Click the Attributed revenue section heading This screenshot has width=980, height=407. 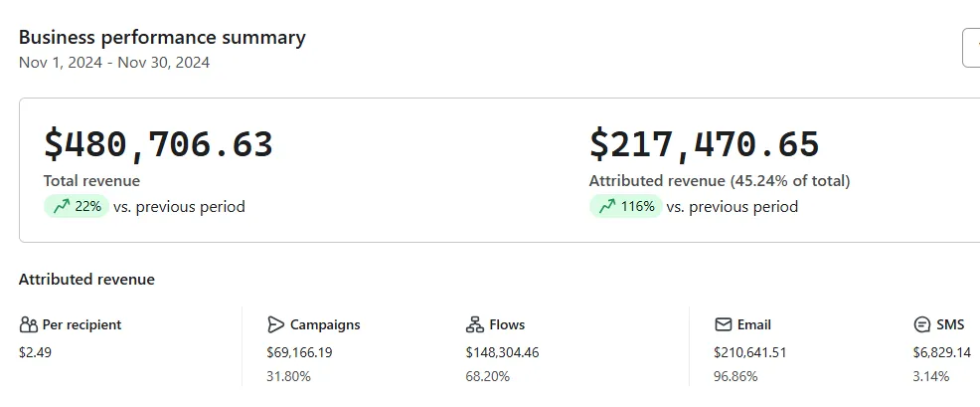tap(86, 280)
